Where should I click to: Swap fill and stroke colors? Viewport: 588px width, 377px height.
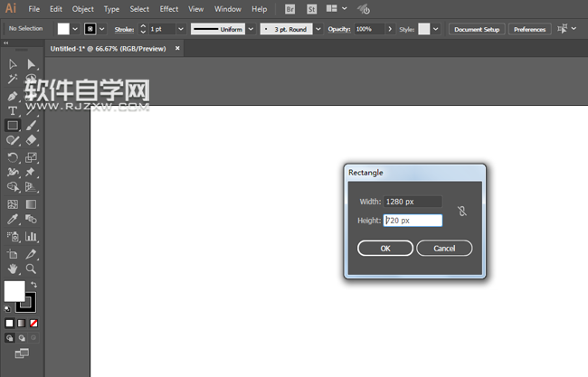pyautogui.click(x=33, y=285)
